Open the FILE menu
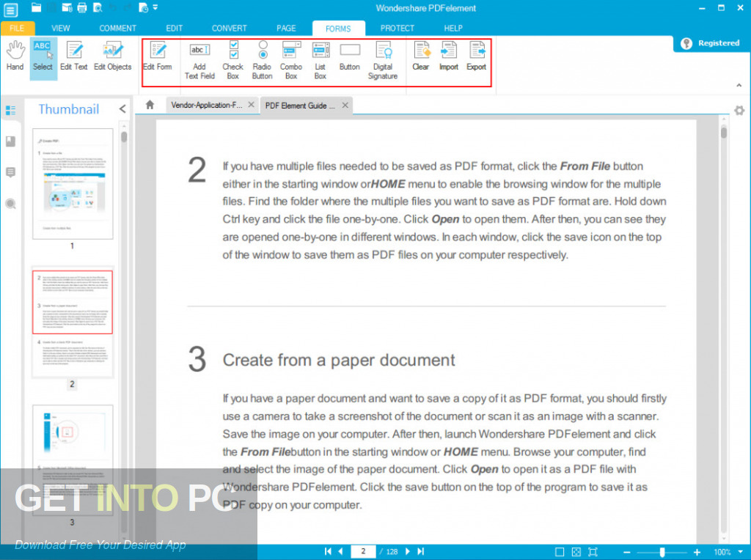The image size is (751, 560). [x=17, y=29]
